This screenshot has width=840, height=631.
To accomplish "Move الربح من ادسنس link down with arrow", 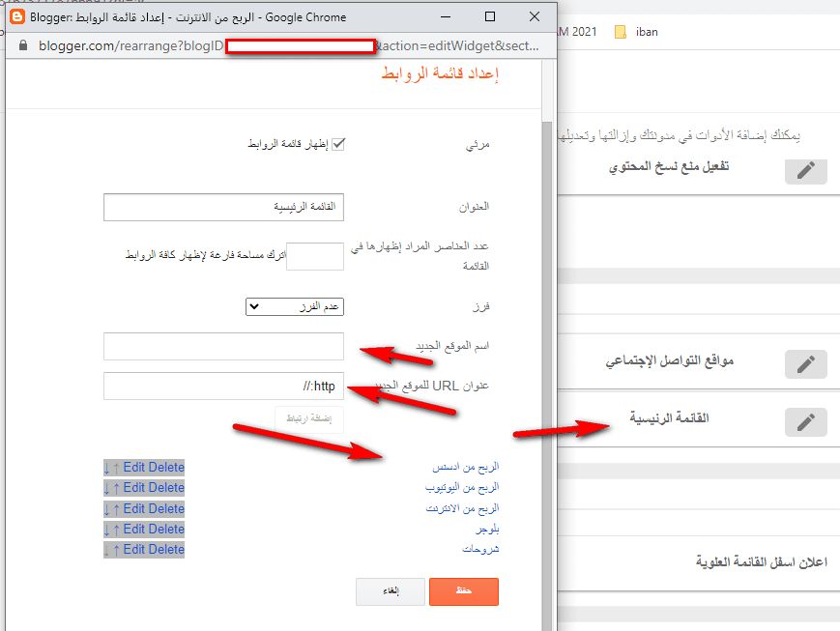I will point(107,468).
